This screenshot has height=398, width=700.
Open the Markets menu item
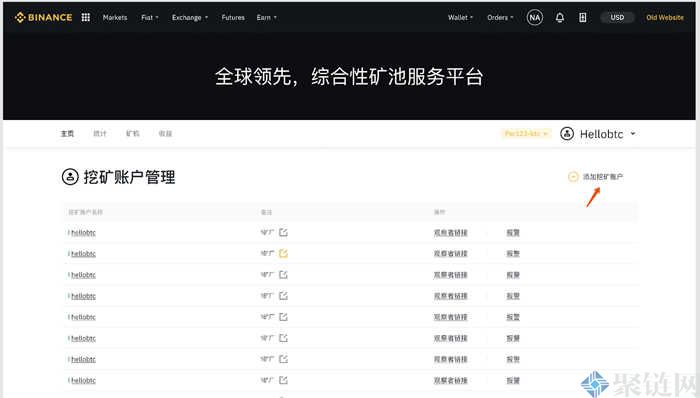[115, 17]
